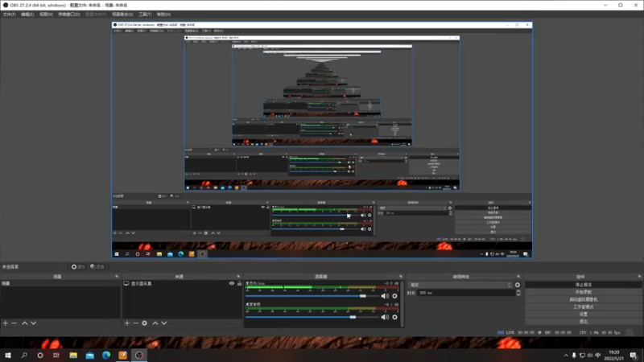Toggle lock on the display capture source
Image resolution: width=644 pixels, height=362 pixels.
click(x=239, y=284)
